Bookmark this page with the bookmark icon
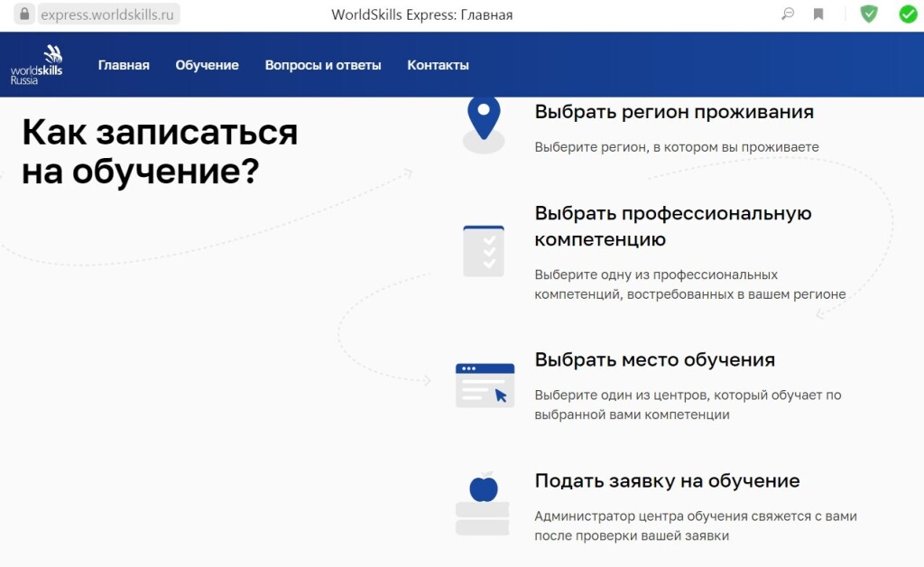924x567 pixels. (x=818, y=14)
